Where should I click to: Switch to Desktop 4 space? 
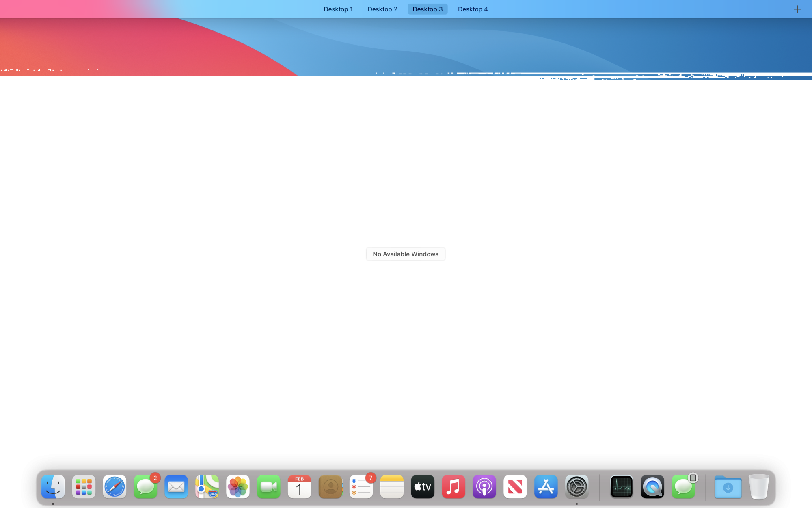click(473, 9)
